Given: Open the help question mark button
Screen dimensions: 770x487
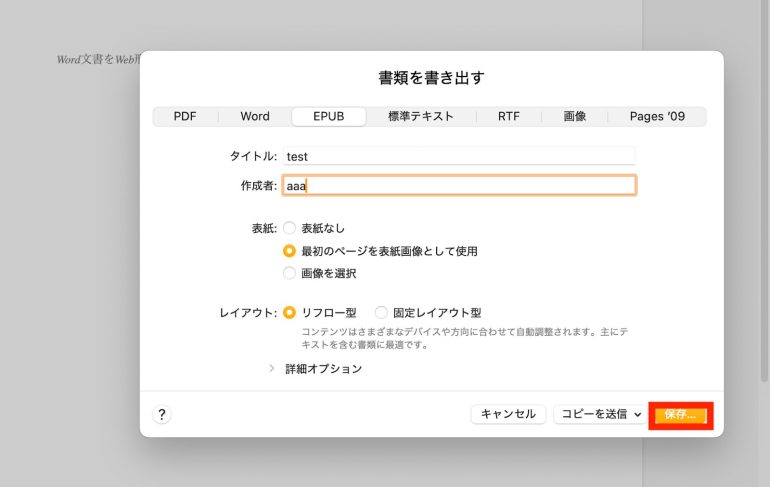Looking at the screenshot, I should [x=162, y=414].
